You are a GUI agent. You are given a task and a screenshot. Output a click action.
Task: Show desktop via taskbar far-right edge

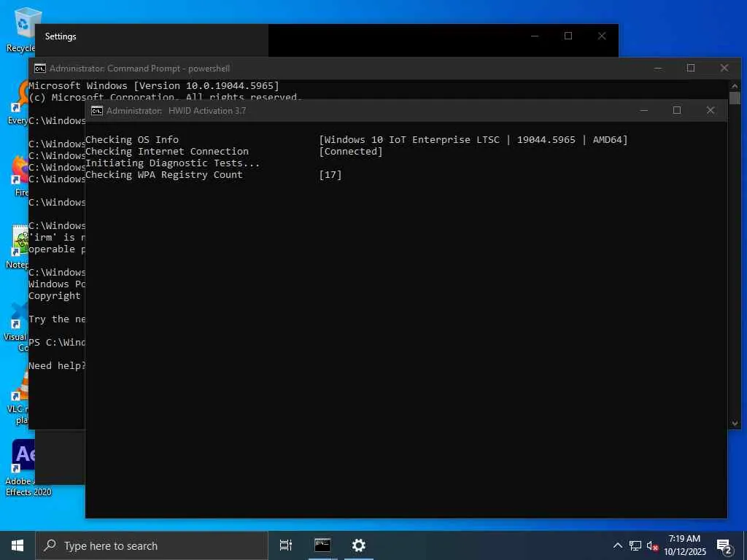pyautogui.click(x=745, y=545)
